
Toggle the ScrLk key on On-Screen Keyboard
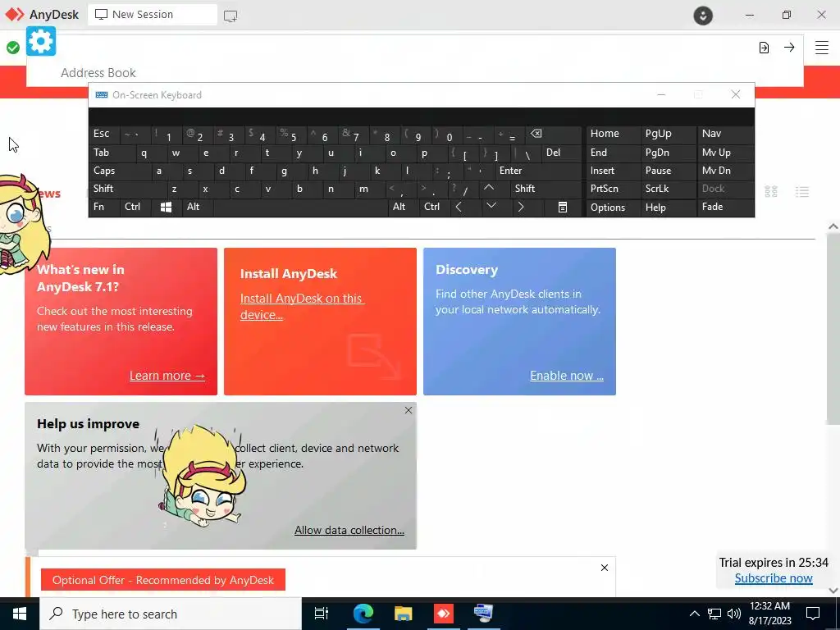point(668,189)
